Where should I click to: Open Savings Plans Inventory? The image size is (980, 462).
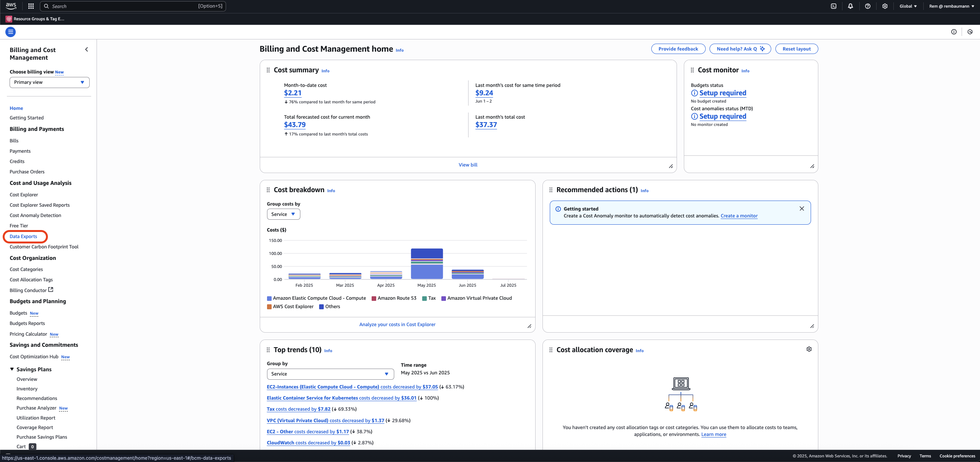[x=27, y=389]
